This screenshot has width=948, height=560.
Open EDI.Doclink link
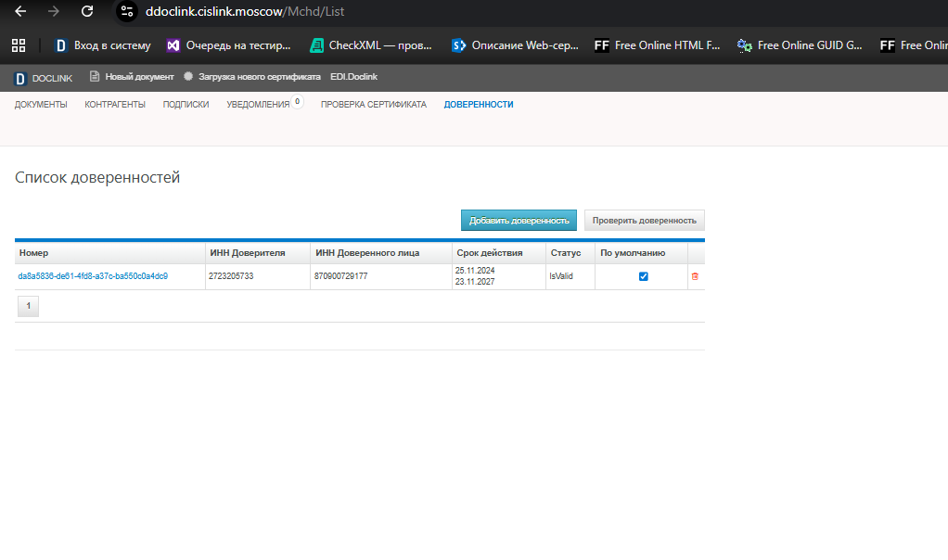click(x=353, y=77)
